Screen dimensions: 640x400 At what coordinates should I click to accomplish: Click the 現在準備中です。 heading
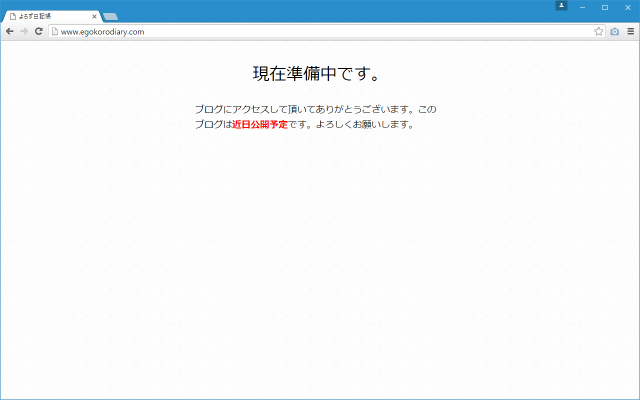317,74
